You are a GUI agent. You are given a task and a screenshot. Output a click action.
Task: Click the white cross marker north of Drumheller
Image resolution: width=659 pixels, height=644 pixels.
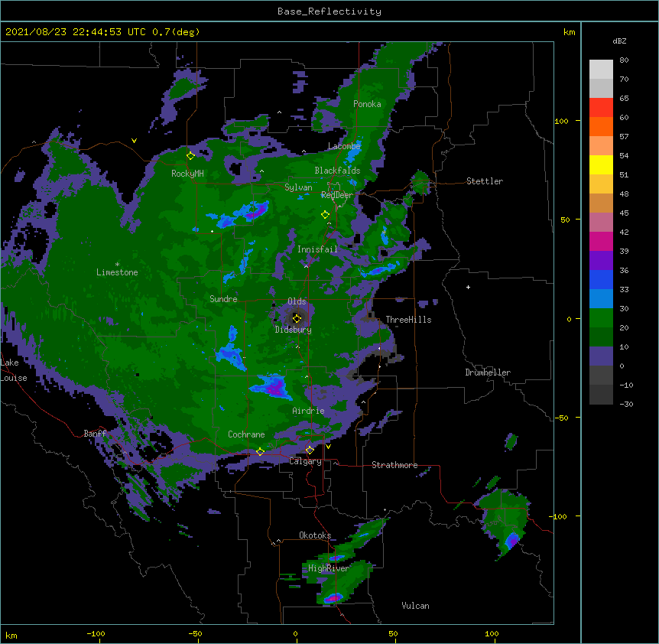coord(468,287)
